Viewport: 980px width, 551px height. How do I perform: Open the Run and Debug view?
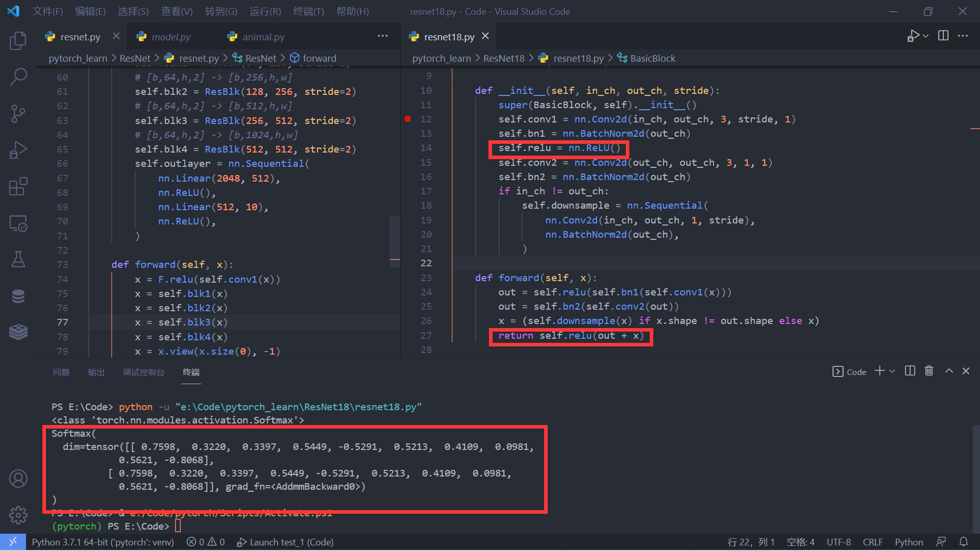(x=18, y=150)
